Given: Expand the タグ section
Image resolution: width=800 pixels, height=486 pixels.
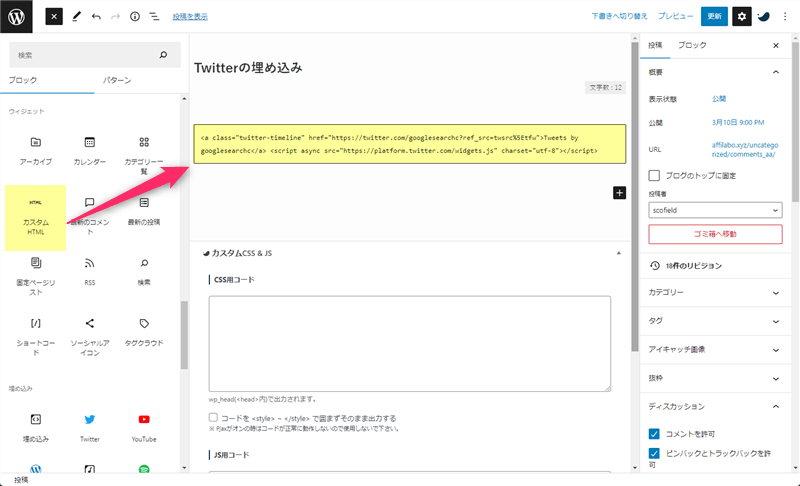Looking at the screenshot, I should click(x=715, y=321).
